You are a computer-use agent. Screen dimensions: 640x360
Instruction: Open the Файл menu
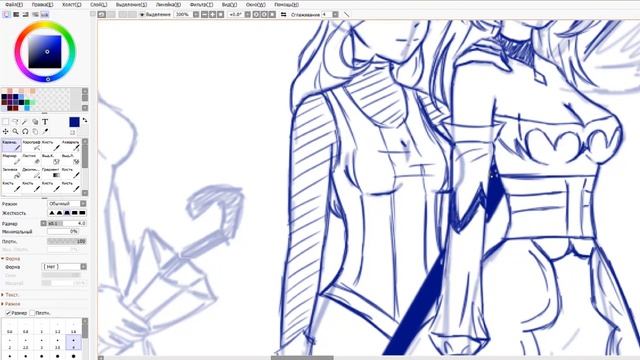[x=14, y=4]
